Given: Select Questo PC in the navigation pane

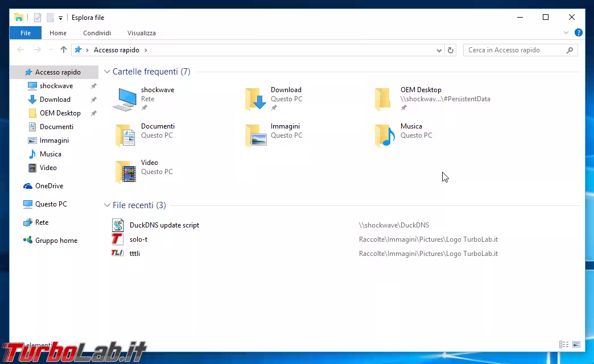Looking at the screenshot, I should click(x=50, y=204).
